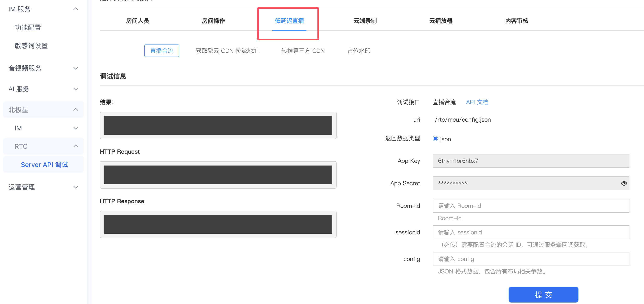This screenshot has height=304, width=644.
Task: Click into the Room-Id input field
Action: pyautogui.click(x=531, y=206)
